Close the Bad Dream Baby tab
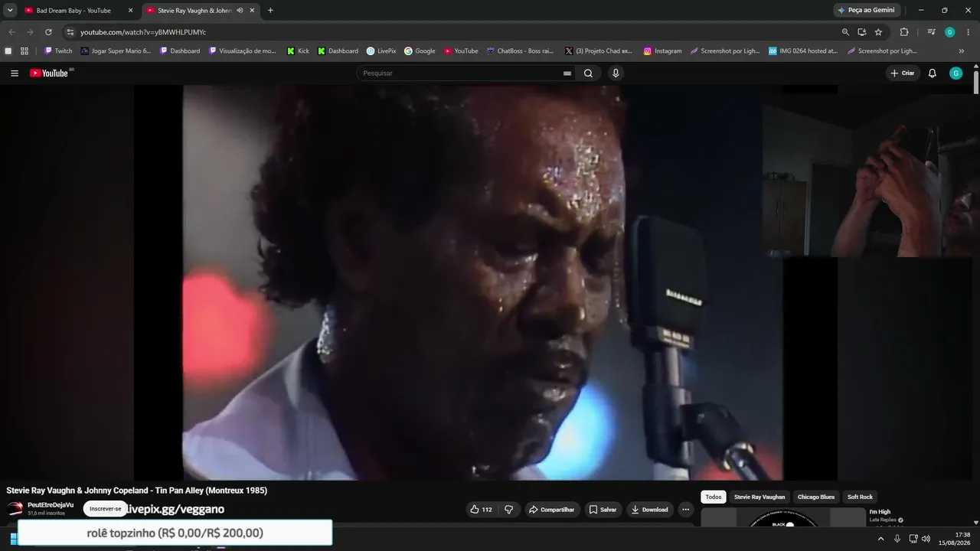This screenshot has height=551, width=980. pyautogui.click(x=130, y=11)
